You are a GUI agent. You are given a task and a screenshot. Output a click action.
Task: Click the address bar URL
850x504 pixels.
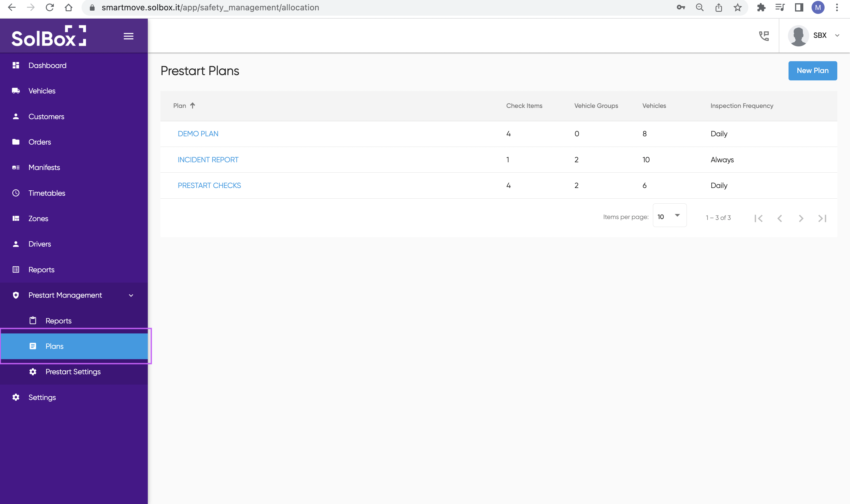tap(210, 7)
